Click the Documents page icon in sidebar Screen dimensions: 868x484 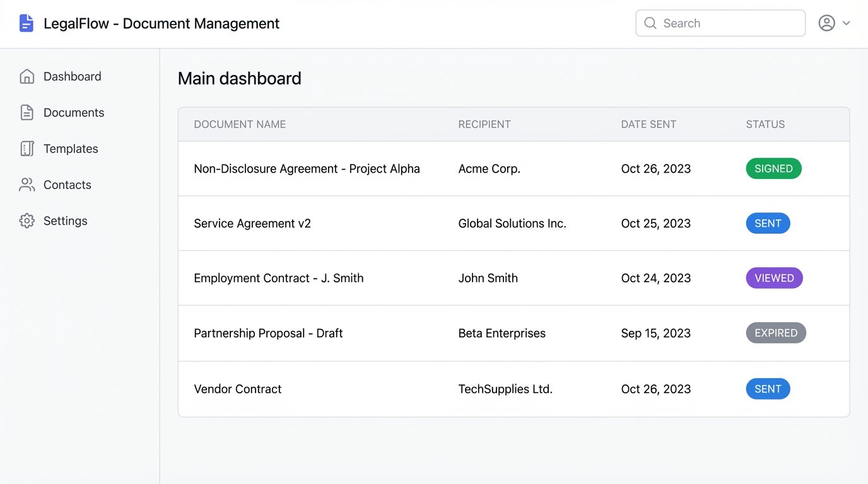pyautogui.click(x=26, y=112)
